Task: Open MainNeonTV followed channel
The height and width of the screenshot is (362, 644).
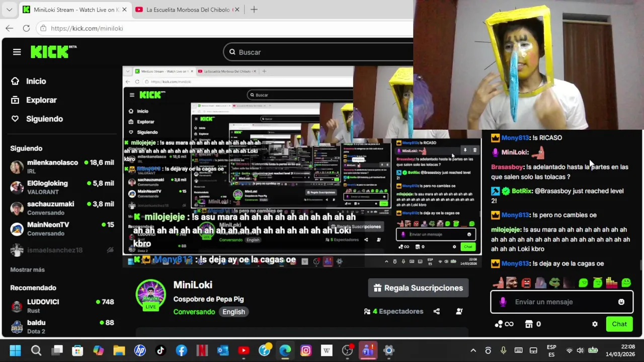Action: [x=62, y=229]
